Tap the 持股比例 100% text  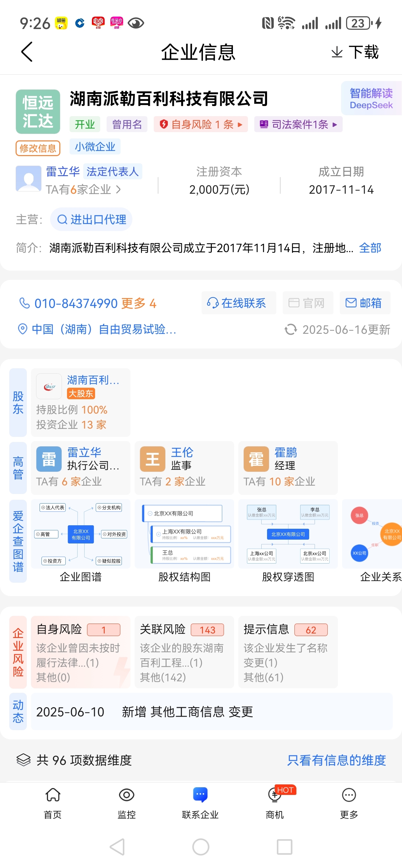tap(72, 410)
